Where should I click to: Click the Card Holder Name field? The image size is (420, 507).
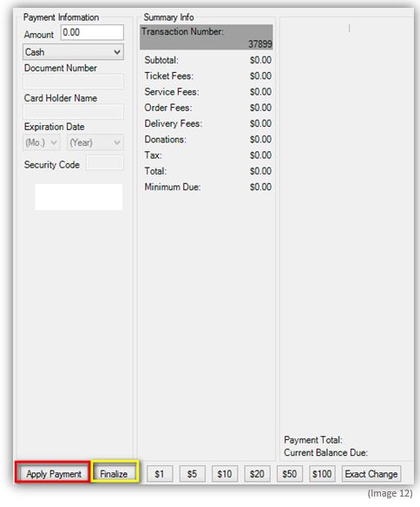click(x=73, y=112)
